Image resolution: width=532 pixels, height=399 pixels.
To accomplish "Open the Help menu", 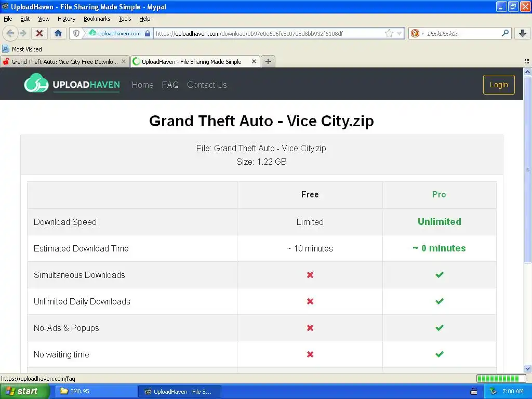I will pos(144,19).
